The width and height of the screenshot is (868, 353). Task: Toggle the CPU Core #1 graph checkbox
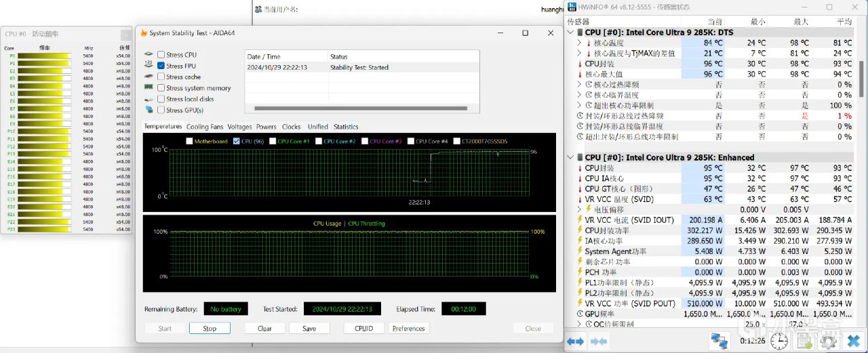(272, 141)
